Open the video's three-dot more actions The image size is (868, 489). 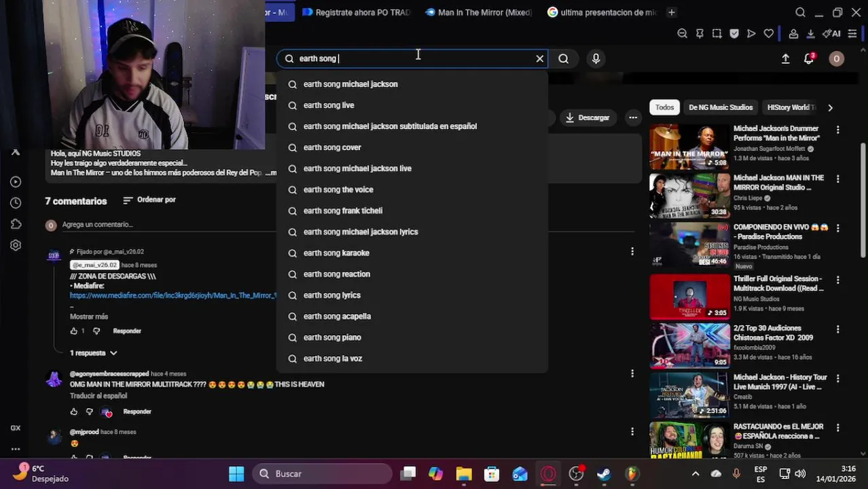(633, 117)
